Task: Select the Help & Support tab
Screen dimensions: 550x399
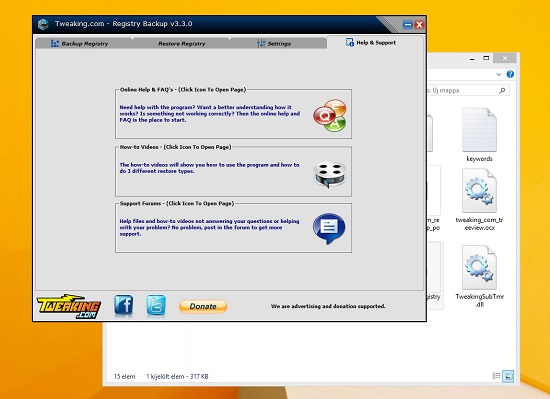Action: click(375, 42)
